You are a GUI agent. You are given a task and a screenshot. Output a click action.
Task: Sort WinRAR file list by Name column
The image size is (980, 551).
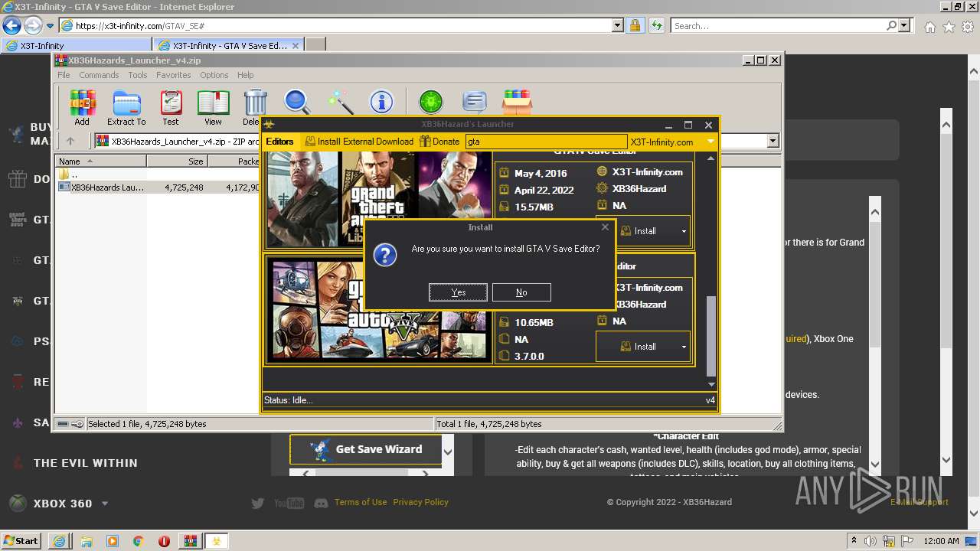(101, 161)
